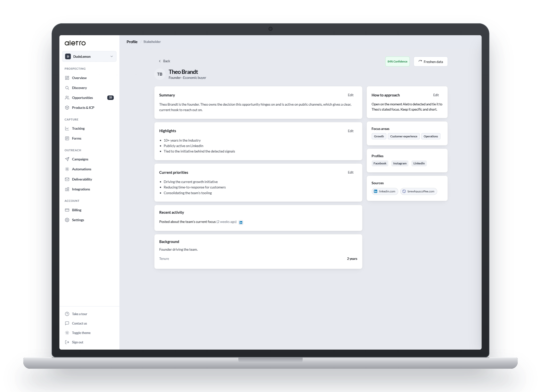This screenshot has height=392, width=541.
Task: Open the linkedin.com source chip
Action: (x=385, y=191)
